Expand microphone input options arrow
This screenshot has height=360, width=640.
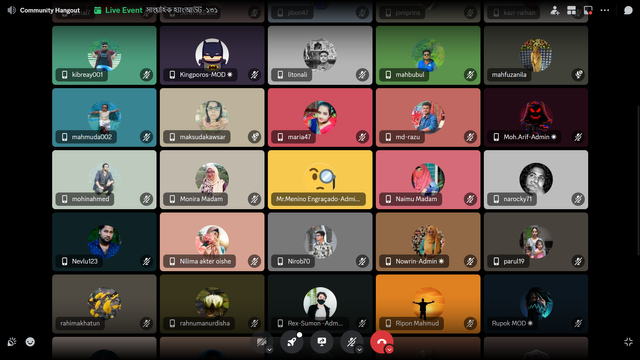(359, 350)
